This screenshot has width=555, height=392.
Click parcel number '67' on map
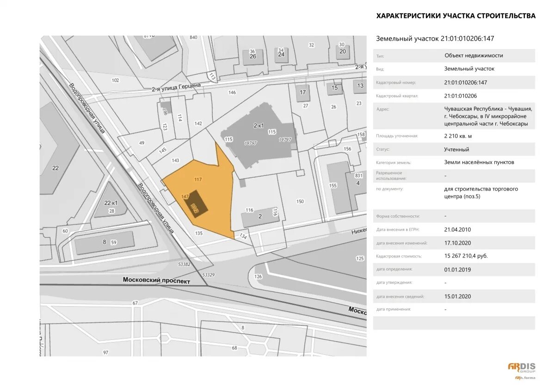[136, 303]
